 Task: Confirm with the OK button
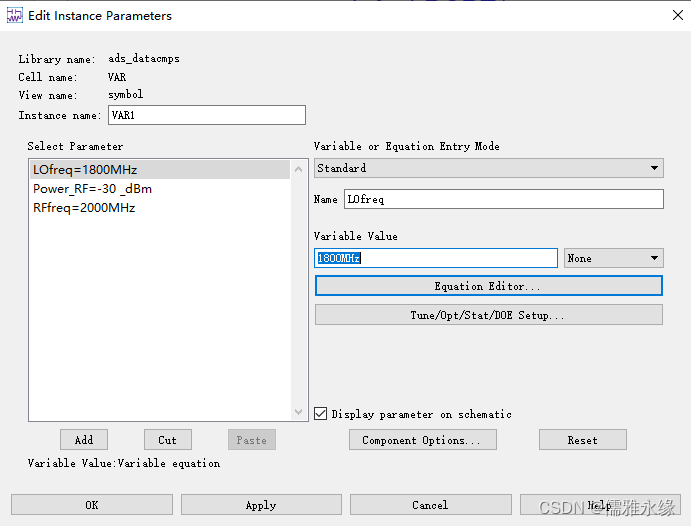(x=92, y=504)
